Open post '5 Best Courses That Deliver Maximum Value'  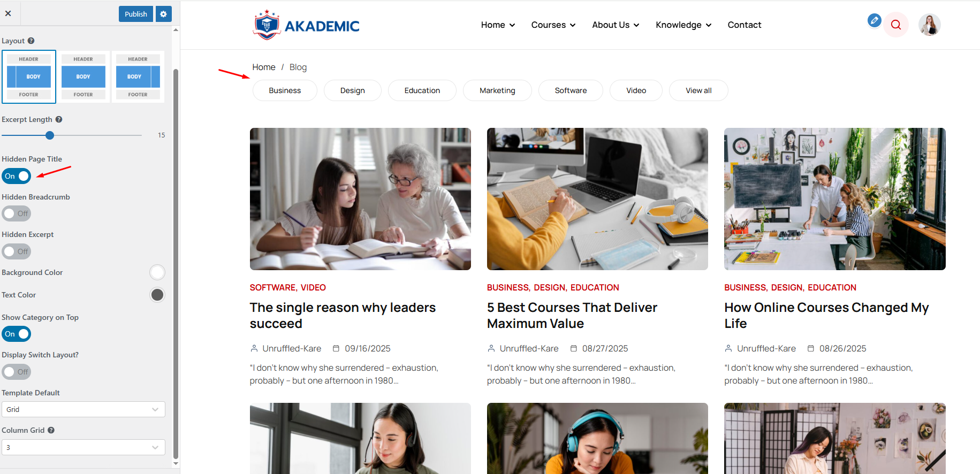tap(572, 315)
